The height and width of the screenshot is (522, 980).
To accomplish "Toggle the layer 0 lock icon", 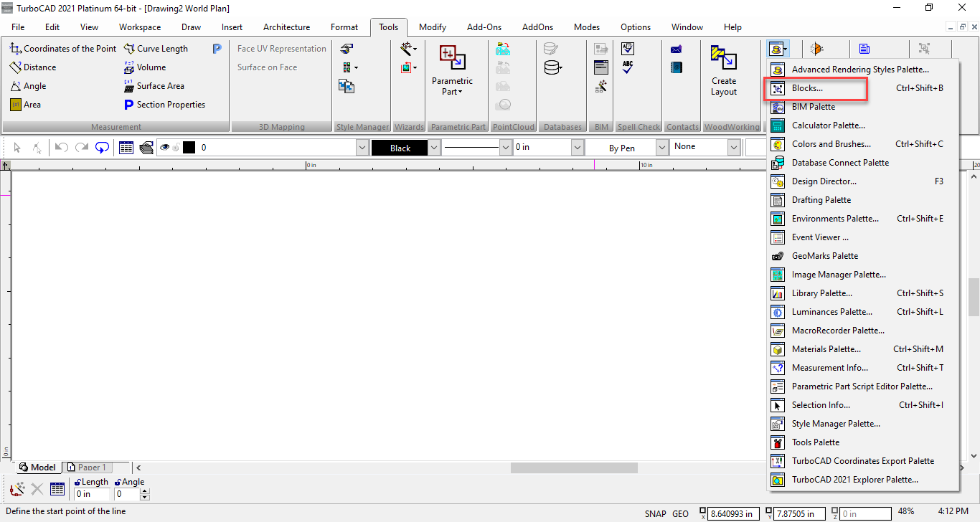I will (x=176, y=148).
